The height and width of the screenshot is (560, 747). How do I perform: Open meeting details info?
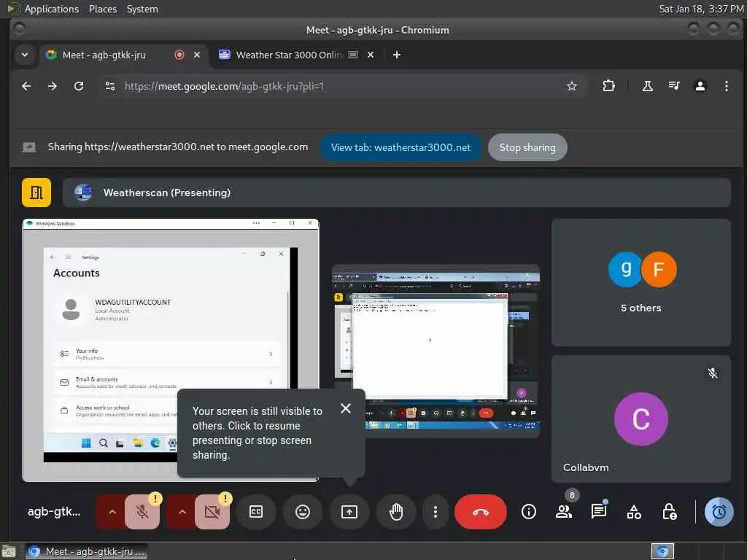(528, 512)
